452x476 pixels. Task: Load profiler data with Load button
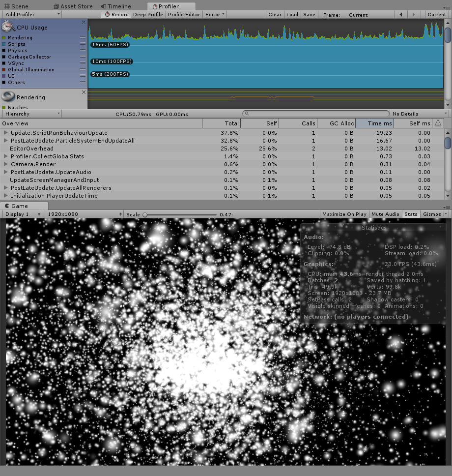pyautogui.click(x=292, y=15)
